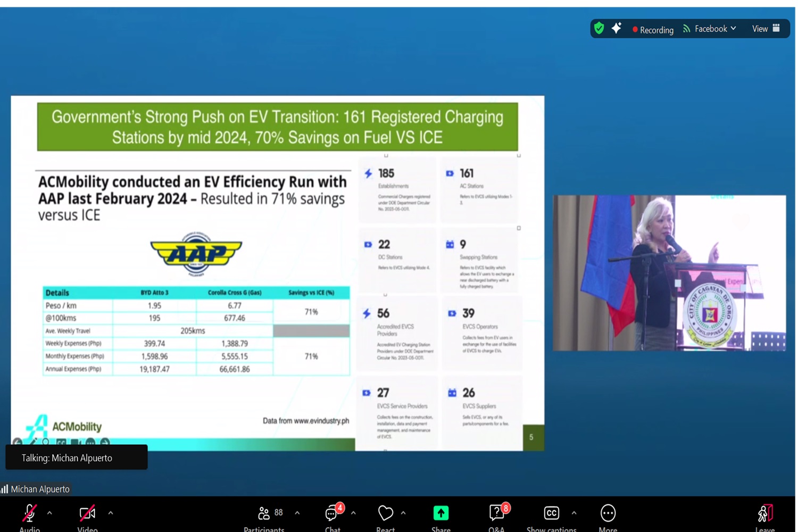Click the red Recording dot indicator
This screenshot has height=532, width=798.
635,30
